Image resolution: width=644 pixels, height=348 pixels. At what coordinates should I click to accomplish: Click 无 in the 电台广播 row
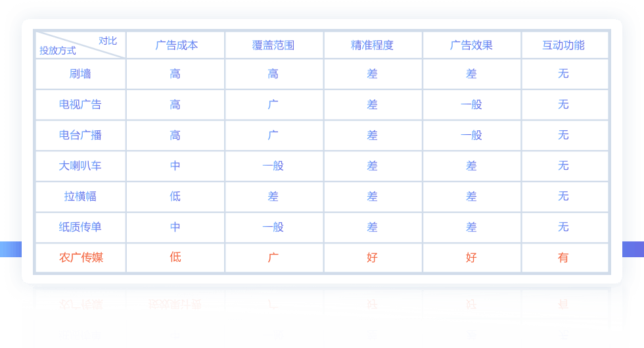(x=563, y=135)
